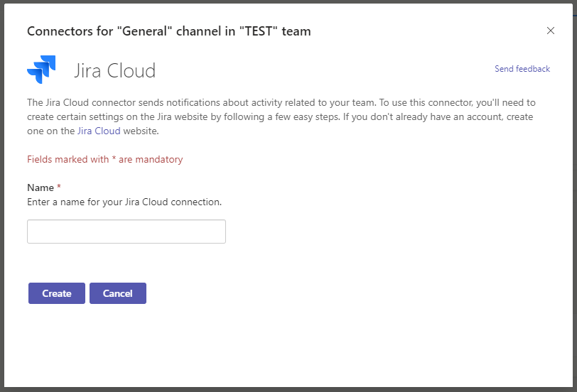Click the red asterisk beside Name label
The width and height of the screenshot is (577, 392).
click(x=59, y=187)
